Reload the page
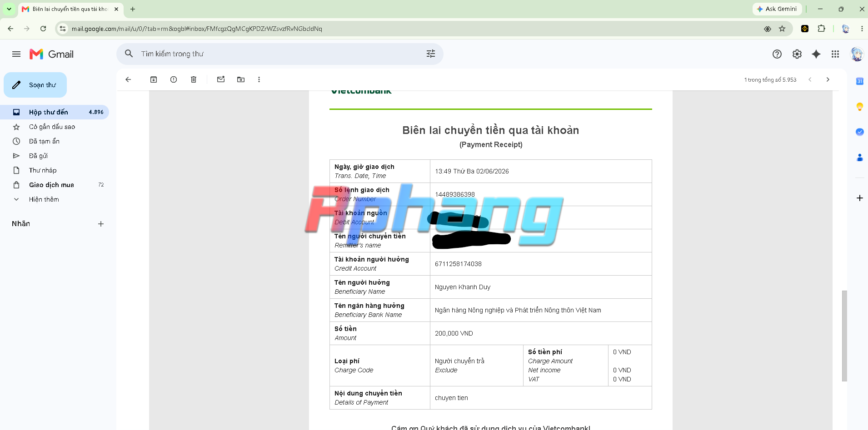This screenshot has height=430, width=868. pyautogui.click(x=43, y=29)
